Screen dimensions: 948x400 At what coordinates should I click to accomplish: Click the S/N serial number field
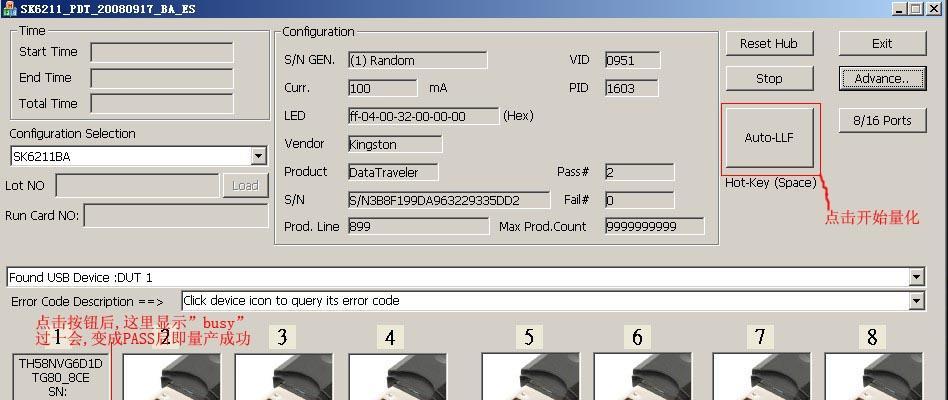[x=449, y=200]
